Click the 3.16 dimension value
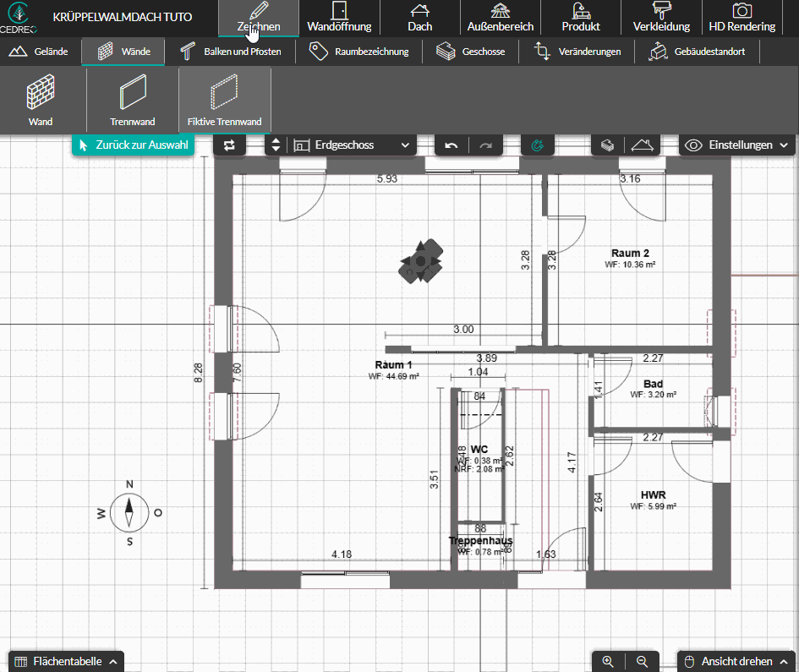This screenshot has height=672, width=799. click(x=631, y=179)
